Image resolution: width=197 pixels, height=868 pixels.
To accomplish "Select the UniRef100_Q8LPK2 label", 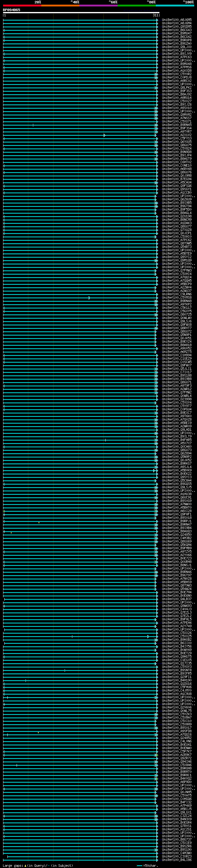I will pyautogui.click(x=177, y=88).
